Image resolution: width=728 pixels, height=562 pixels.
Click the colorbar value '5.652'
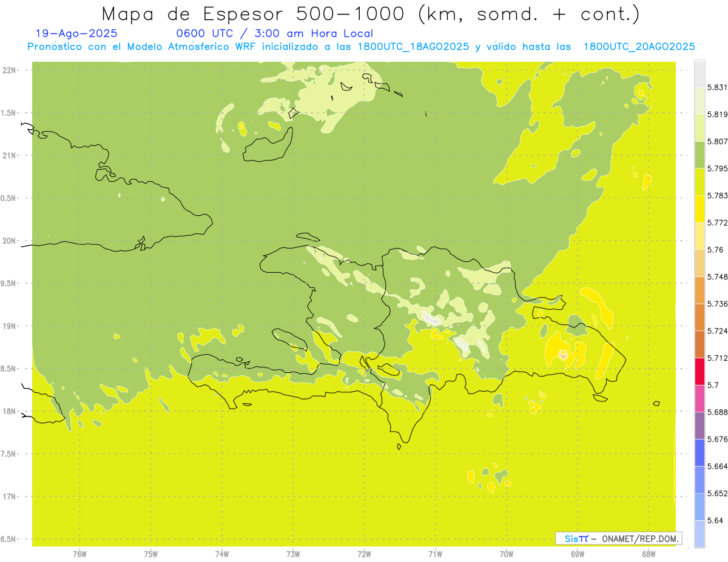pyautogui.click(x=717, y=493)
